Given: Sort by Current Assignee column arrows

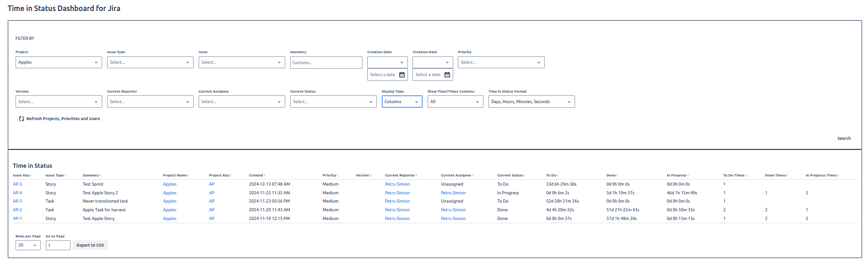Looking at the screenshot, I should [473, 176].
